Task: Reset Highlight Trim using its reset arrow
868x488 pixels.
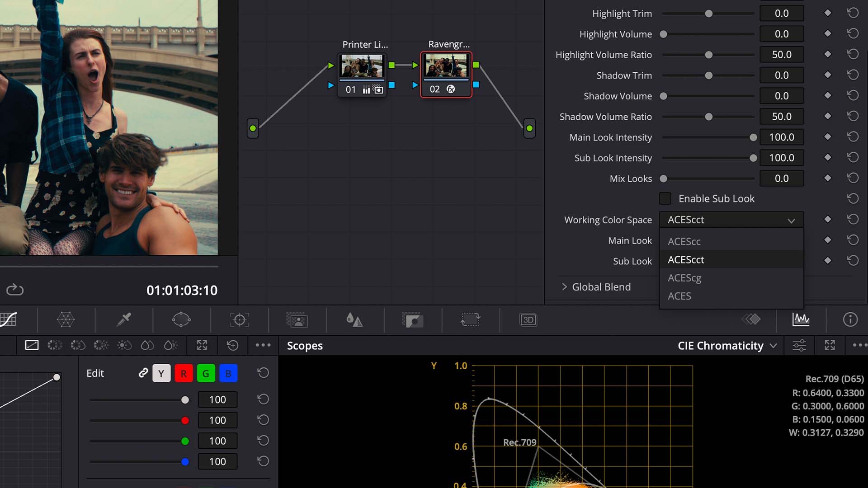Action: [x=853, y=13]
